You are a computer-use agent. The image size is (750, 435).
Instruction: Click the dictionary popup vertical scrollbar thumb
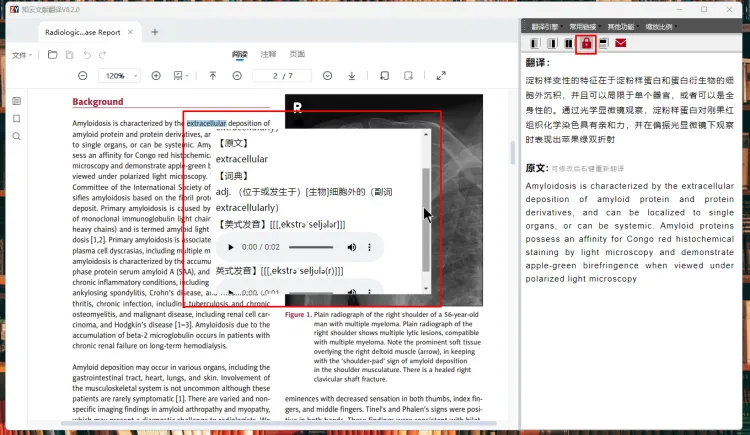(x=426, y=220)
